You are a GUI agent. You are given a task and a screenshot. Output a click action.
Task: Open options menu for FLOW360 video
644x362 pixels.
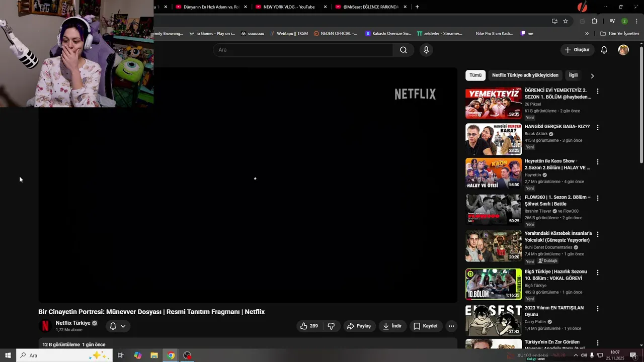(x=598, y=198)
